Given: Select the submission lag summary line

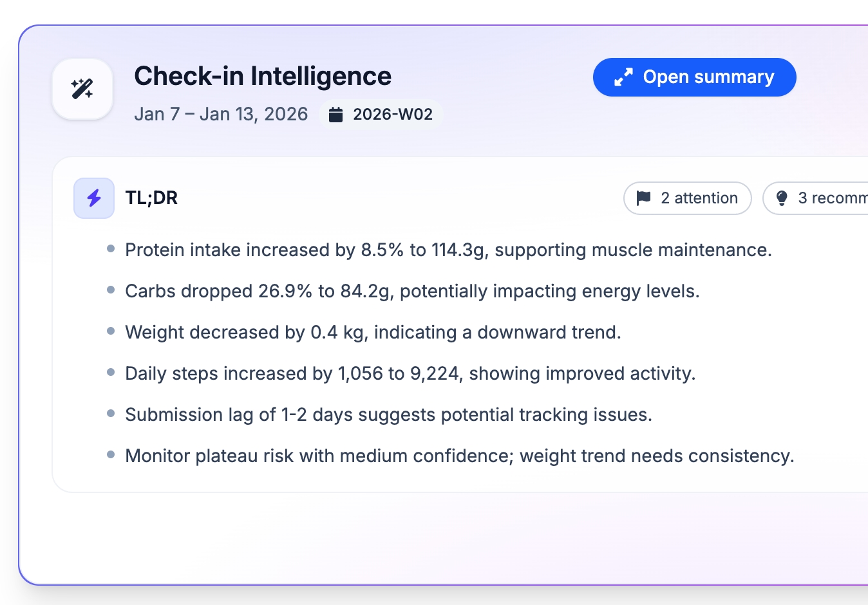Looking at the screenshot, I should click(x=388, y=414).
